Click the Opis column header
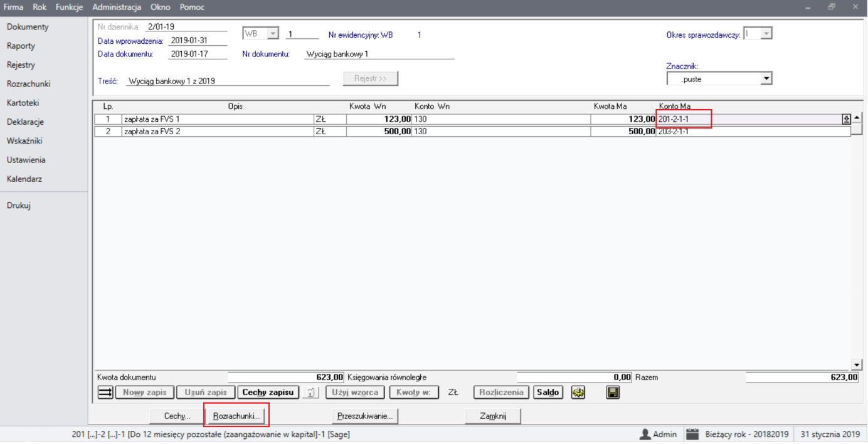Image resolution: width=868 pixels, height=444 pixels. point(235,107)
